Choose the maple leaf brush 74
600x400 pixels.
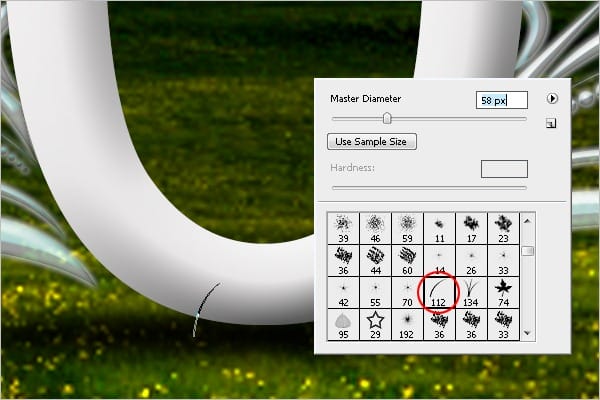click(503, 293)
